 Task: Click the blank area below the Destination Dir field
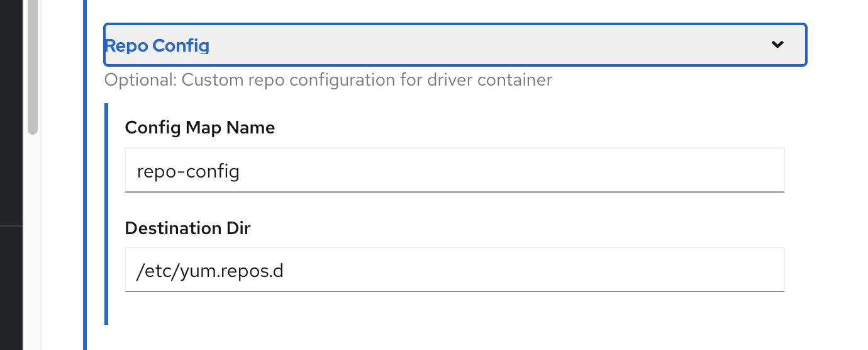point(454,312)
